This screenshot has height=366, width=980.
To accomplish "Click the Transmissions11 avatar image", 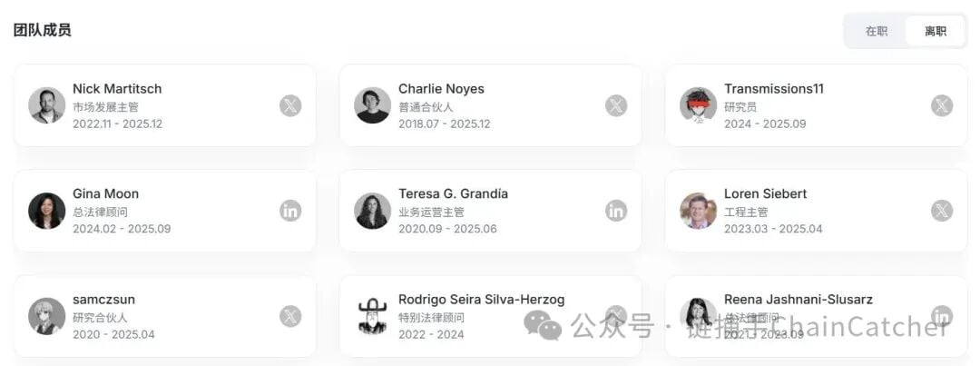I will click(698, 105).
